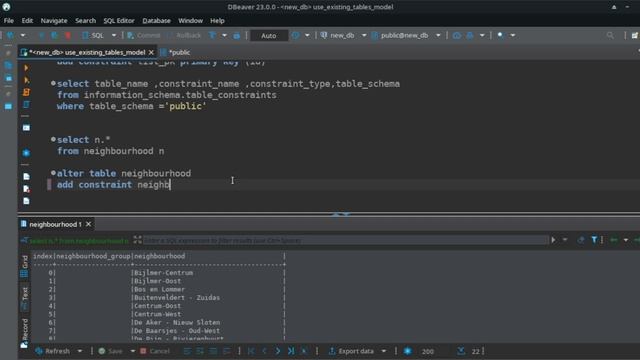640x360 pixels.
Task: Open the Save dropdown arrow
Action: tap(133, 351)
